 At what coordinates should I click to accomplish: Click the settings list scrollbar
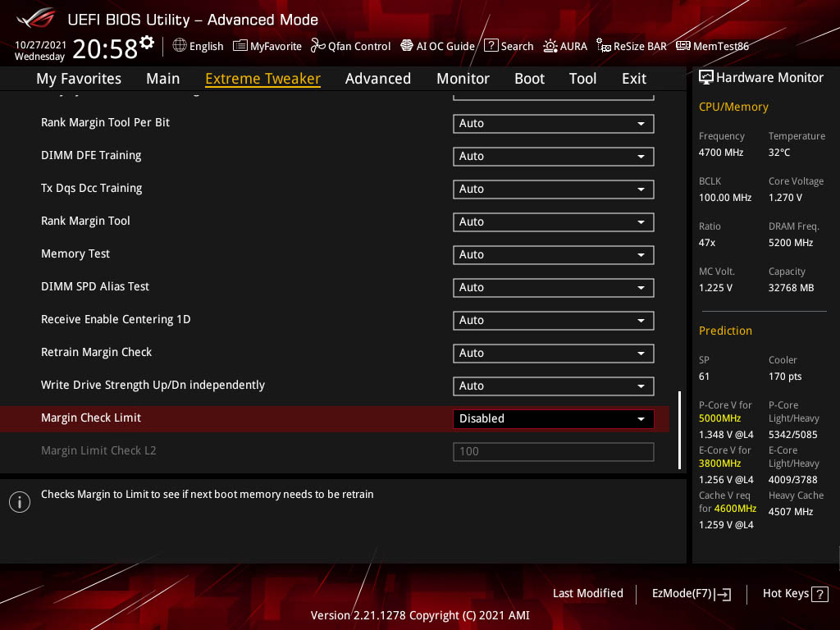click(x=679, y=430)
